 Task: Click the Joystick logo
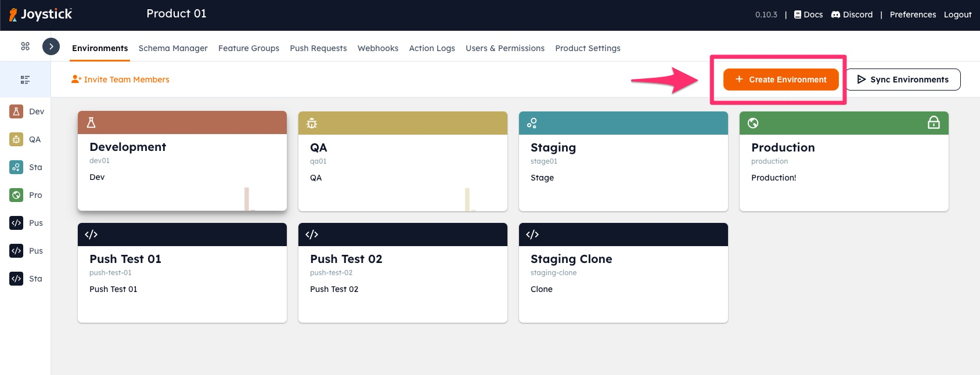click(41, 15)
